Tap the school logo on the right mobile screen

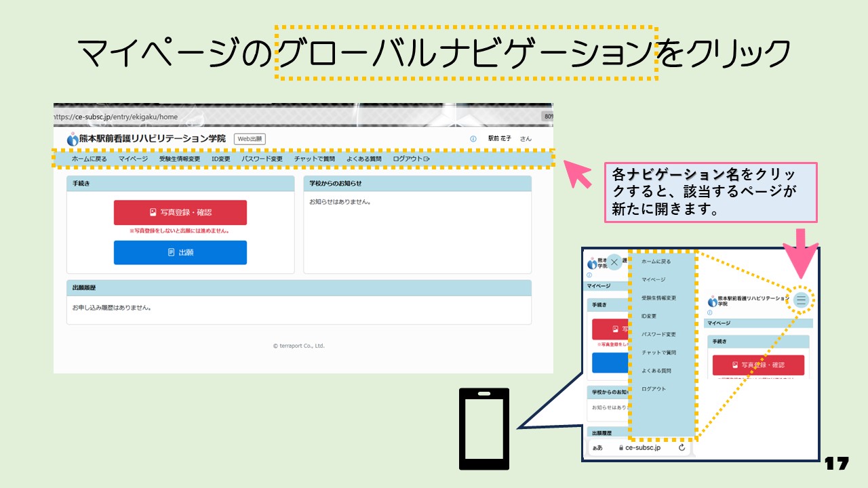click(713, 301)
